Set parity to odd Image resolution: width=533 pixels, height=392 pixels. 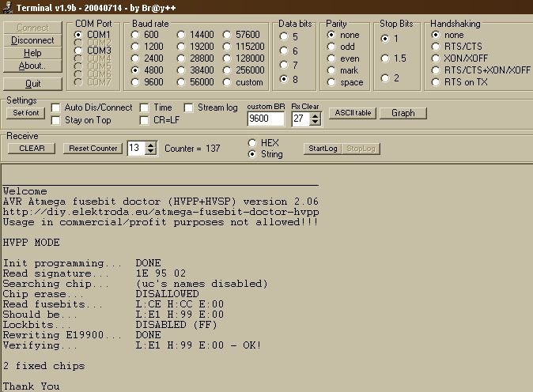pos(331,47)
